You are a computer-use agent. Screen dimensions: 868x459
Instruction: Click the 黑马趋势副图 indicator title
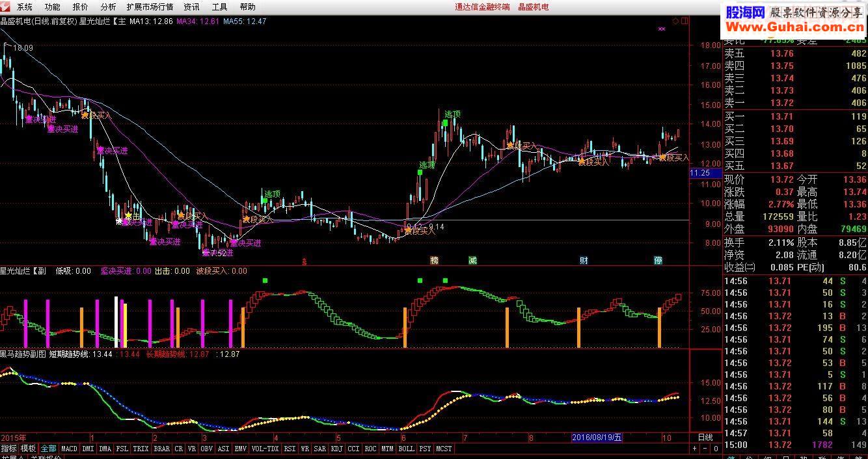click(x=23, y=354)
